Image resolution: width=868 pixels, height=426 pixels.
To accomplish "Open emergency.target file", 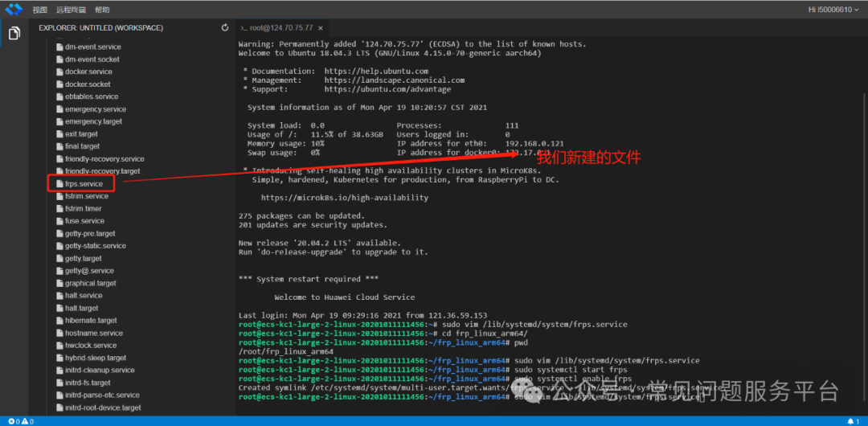I will point(93,121).
